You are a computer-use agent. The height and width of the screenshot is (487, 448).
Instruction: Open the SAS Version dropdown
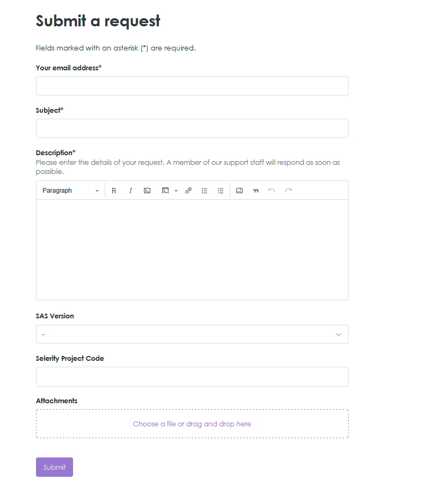192,335
